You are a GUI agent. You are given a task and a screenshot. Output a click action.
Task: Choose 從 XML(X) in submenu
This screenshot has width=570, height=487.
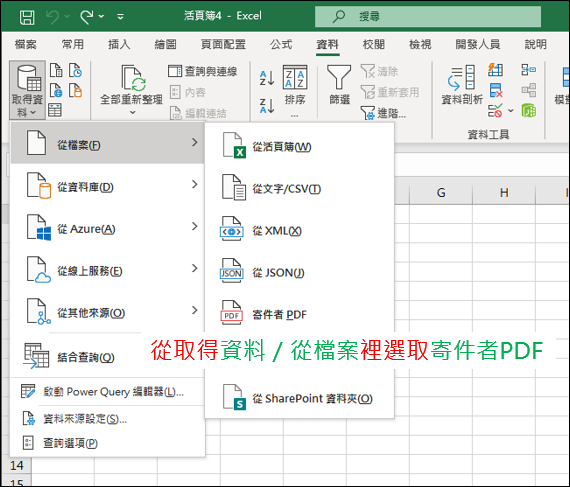click(x=300, y=230)
